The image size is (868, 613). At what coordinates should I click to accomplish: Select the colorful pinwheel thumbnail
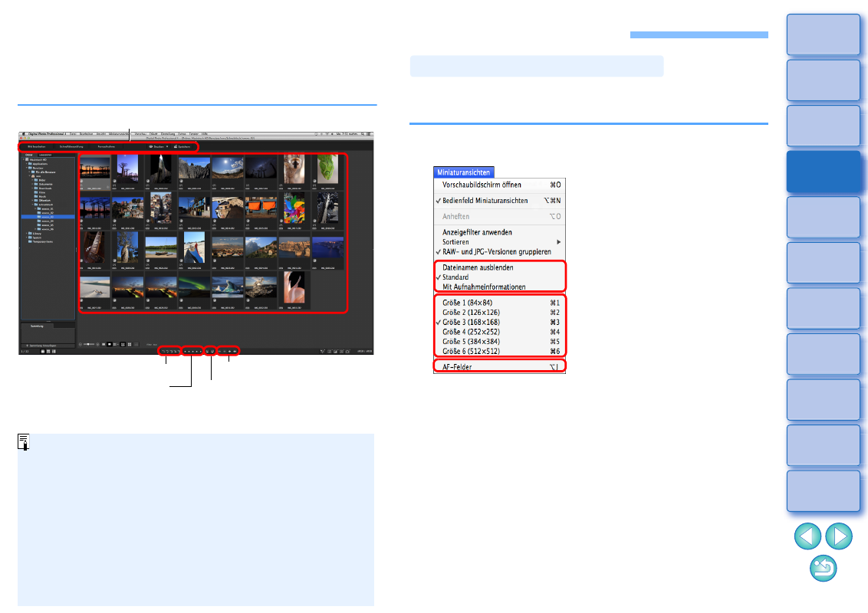294,208
